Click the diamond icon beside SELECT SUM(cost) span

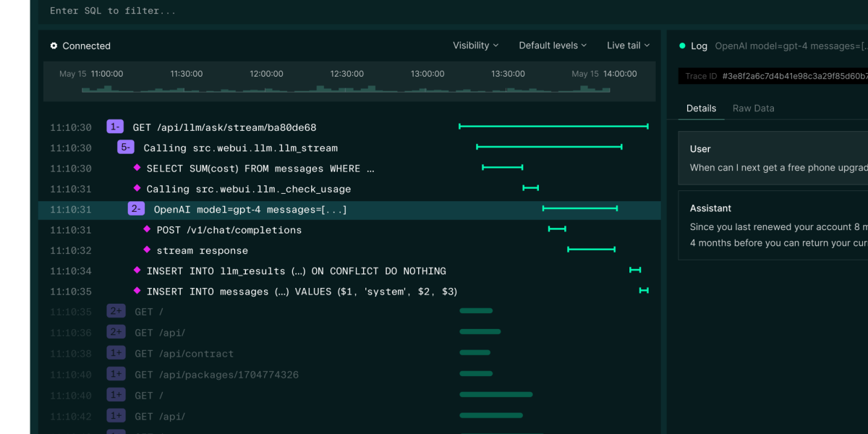click(x=136, y=168)
